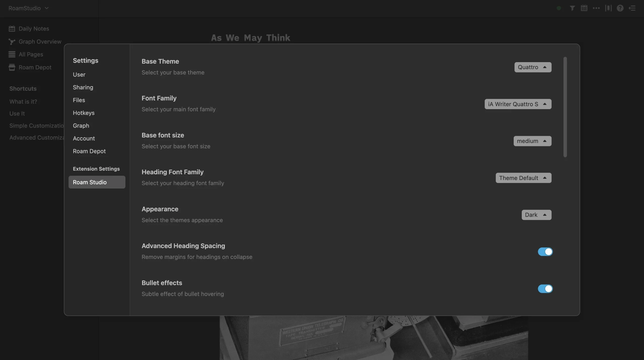The height and width of the screenshot is (360, 644).
Task: Expand the RoamStudio graph name menu
Action: click(x=28, y=8)
